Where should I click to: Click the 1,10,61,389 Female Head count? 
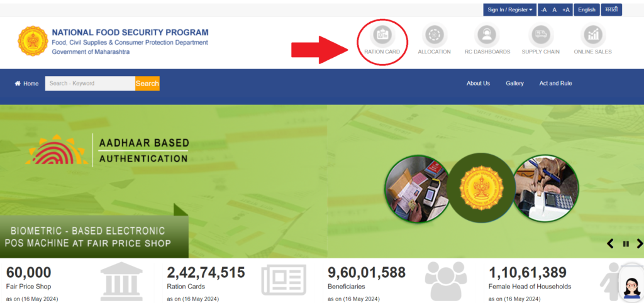528,272
